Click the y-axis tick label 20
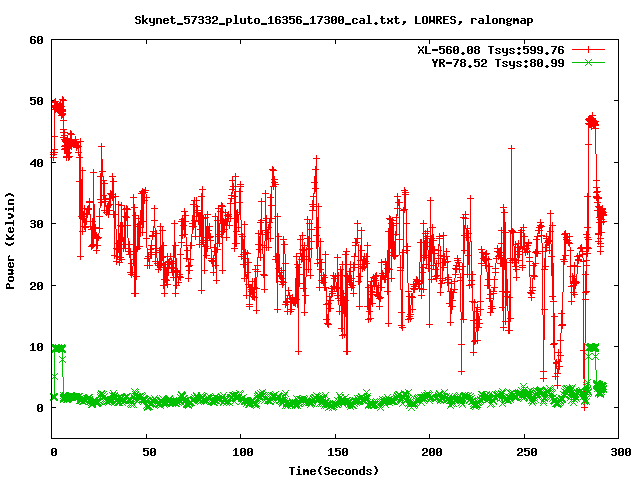The width and height of the screenshot is (640, 480). 37,286
